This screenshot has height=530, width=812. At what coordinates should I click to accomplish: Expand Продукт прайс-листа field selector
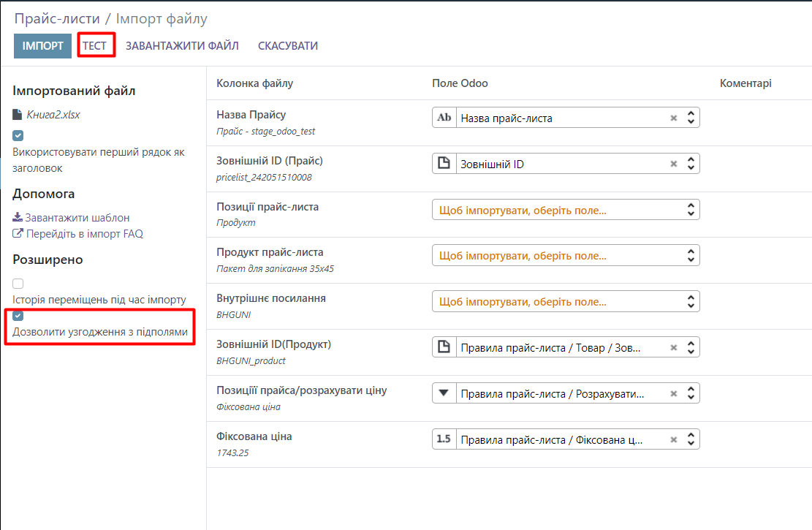tap(566, 256)
